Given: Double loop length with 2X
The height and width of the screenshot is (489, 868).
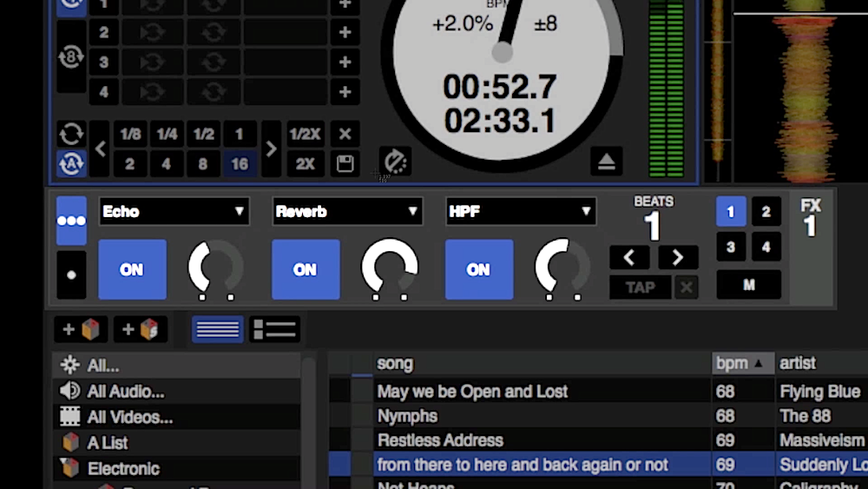Looking at the screenshot, I should 305,164.
